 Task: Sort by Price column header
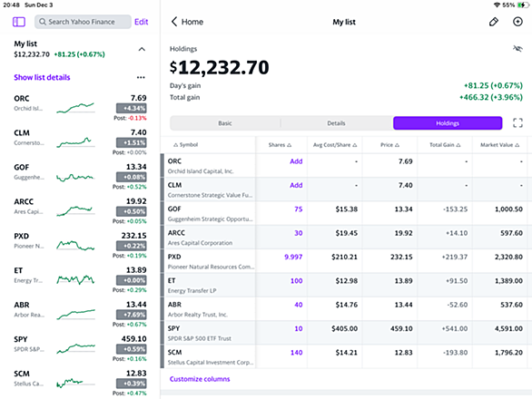click(x=389, y=145)
